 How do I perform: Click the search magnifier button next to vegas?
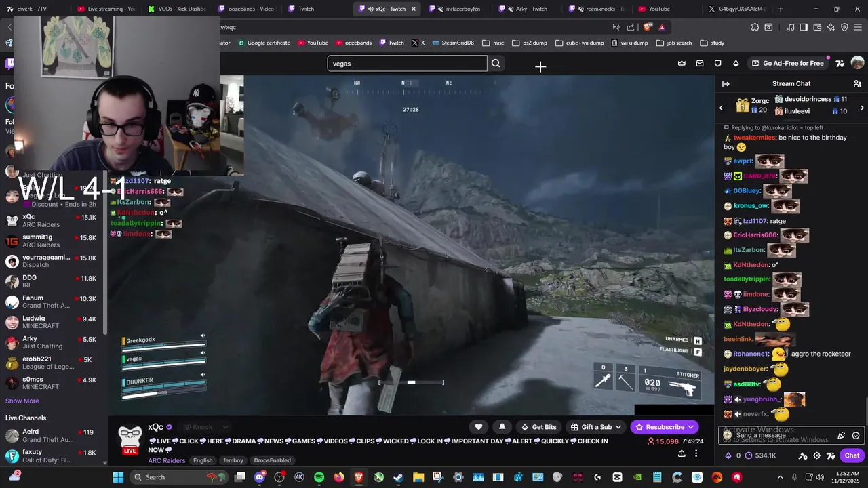(x=496, y=63)
